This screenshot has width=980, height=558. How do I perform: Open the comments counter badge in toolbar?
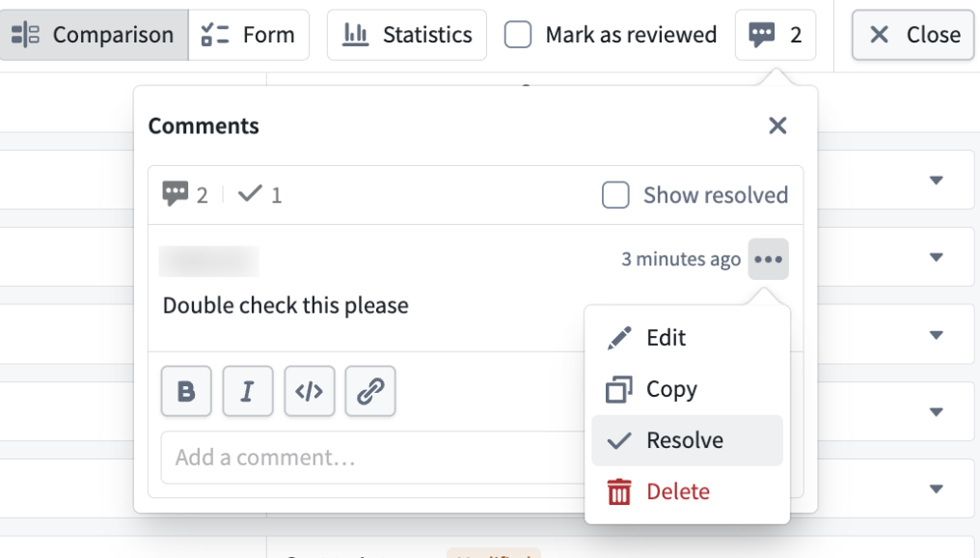click(x=776, y=34)
